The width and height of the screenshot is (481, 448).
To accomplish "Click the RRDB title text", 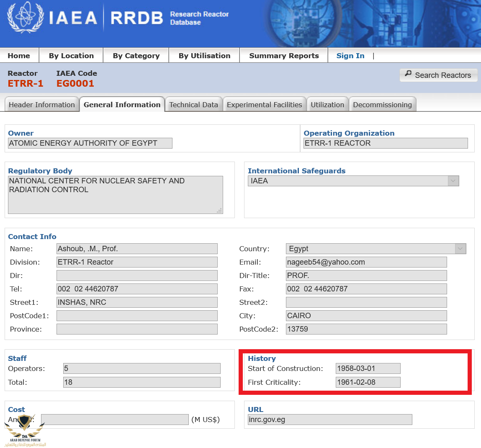I will click(x=136, y=18).
